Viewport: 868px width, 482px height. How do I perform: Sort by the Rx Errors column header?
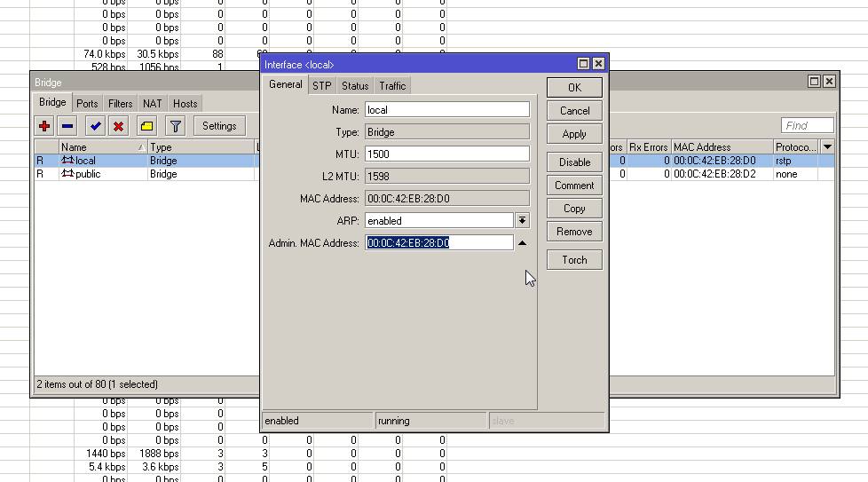pyautogui.click(x=649, y=147)
